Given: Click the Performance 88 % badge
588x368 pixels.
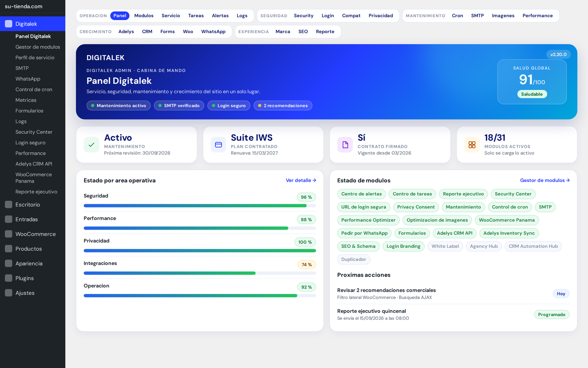Looking at the screenshot, I should (x=306, y=220).
